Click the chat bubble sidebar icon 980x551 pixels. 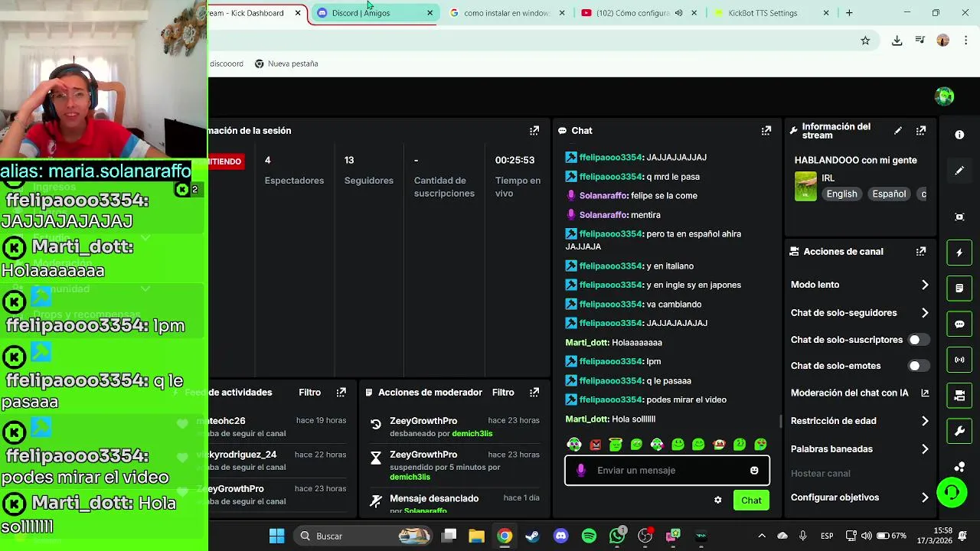(959, 324)
